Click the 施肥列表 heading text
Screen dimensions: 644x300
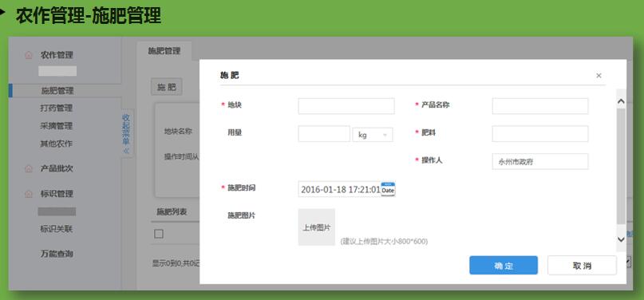pos(172,211)
